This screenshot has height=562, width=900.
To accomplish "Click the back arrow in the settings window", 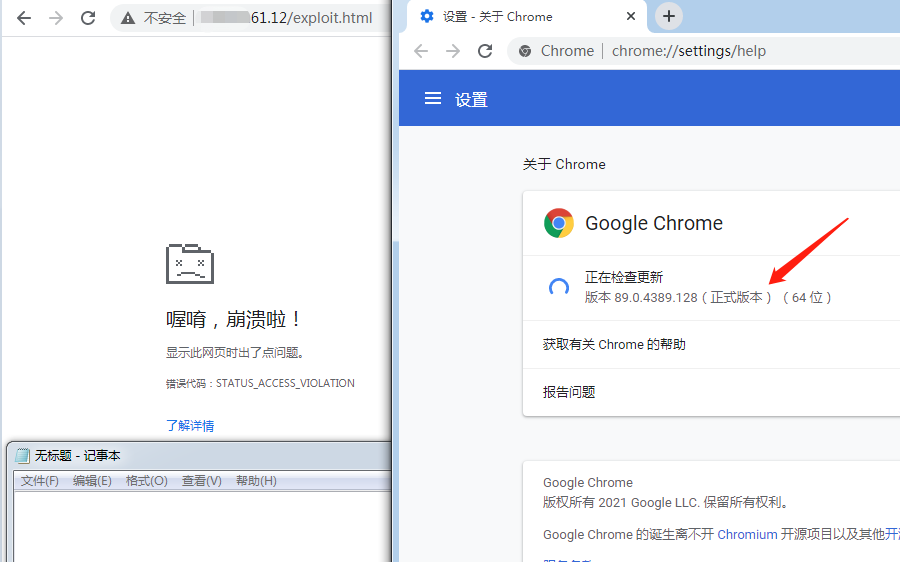I will point(421,51).
